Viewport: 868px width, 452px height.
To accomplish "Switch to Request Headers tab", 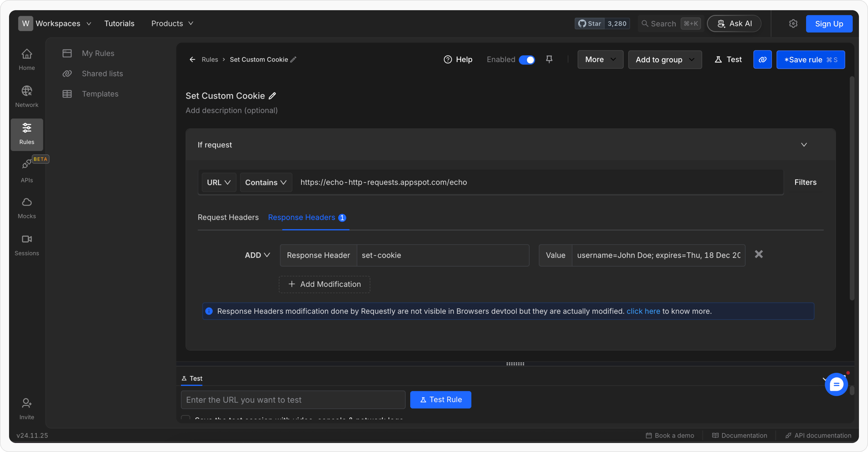I will (228, 218).
